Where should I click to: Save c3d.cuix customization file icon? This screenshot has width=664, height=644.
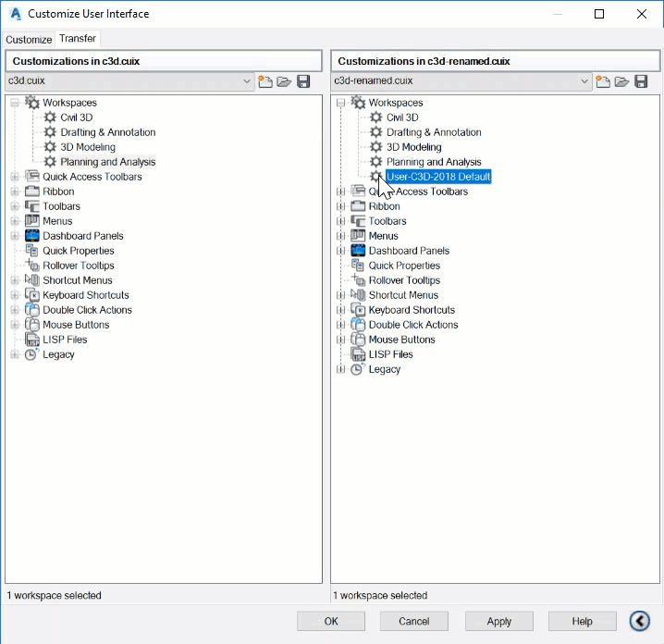[x=303, y=81]
